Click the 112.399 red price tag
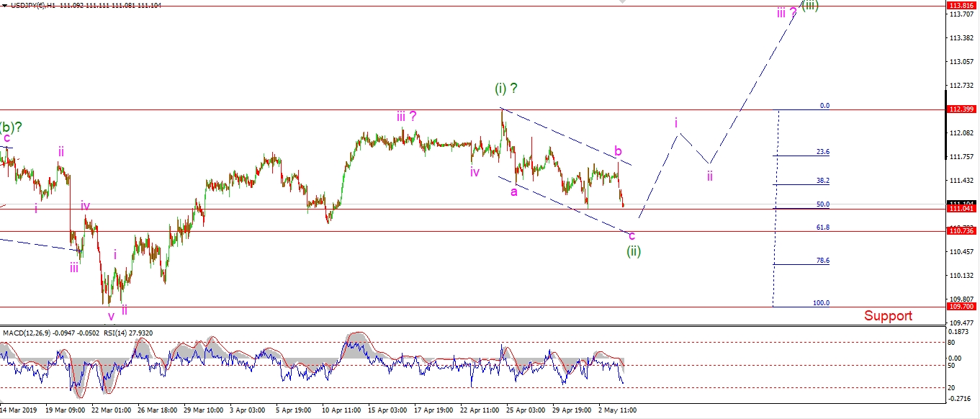Image resolution: width=980 pixels, height=419 pixels. 961,109
